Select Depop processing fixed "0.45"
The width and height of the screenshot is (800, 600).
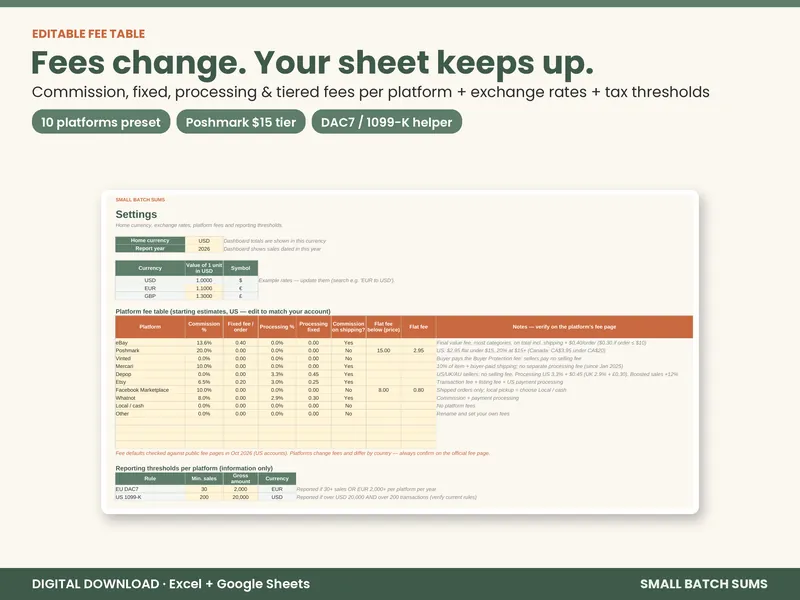(x=313, y=374)
